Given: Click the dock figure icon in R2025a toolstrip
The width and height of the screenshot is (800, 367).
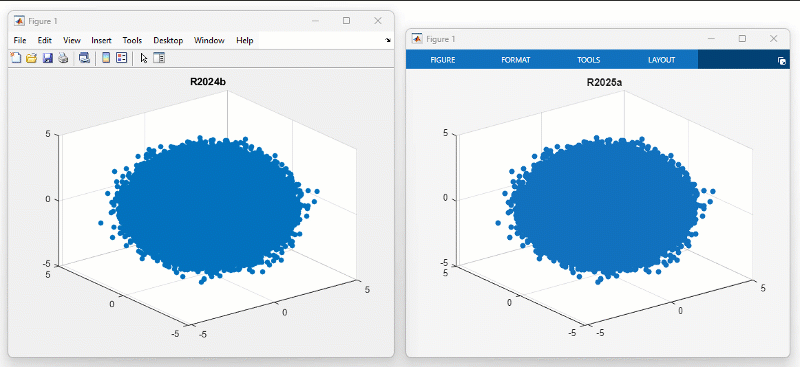Looking at the screenshot, I should [x=782, y=60].
